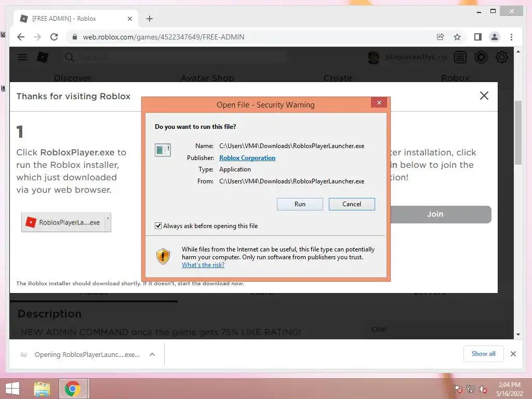Image resolution: width=532 pixels, height=399 pixels.
Task: Open Roblox hamburger navigation menu
Action: 22,57
